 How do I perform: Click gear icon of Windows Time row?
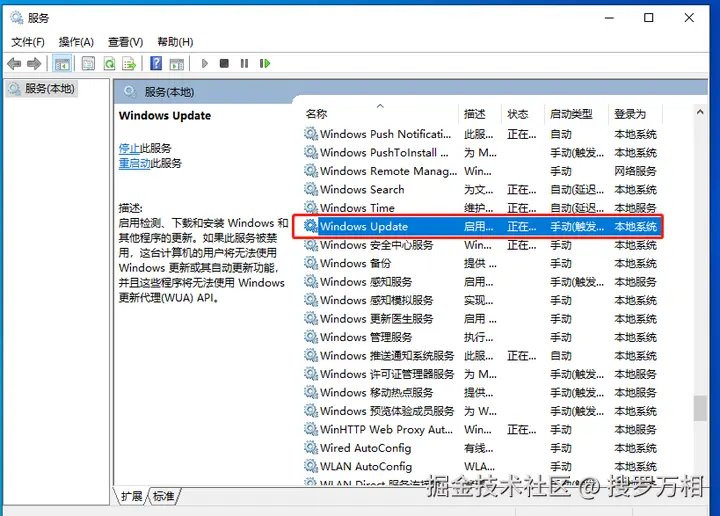tap(311, 207)
